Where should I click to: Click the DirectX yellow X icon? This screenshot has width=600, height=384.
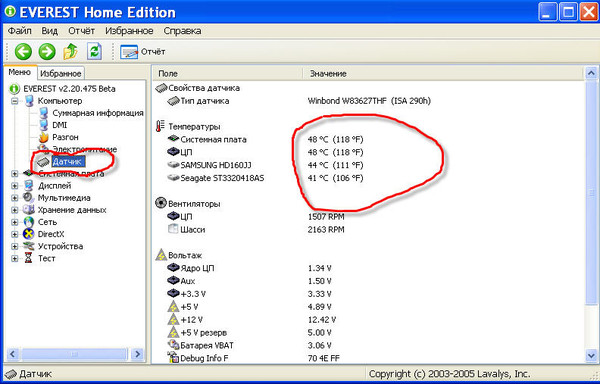[x=29, y=234]
